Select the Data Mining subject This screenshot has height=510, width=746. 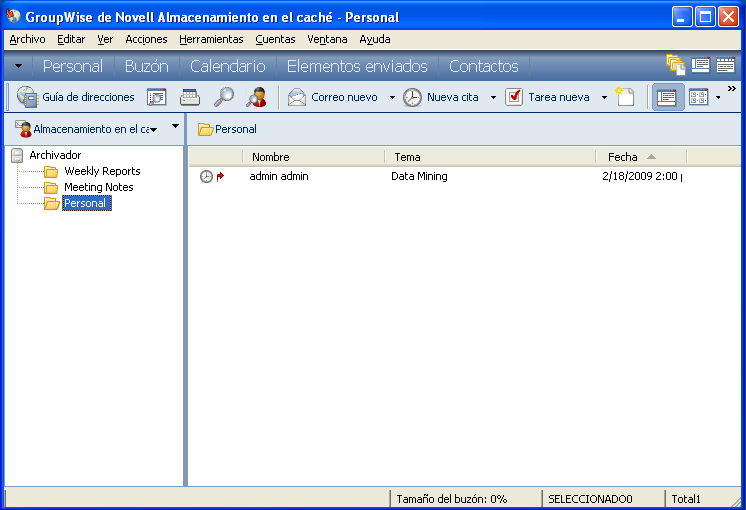pos(419,176)
